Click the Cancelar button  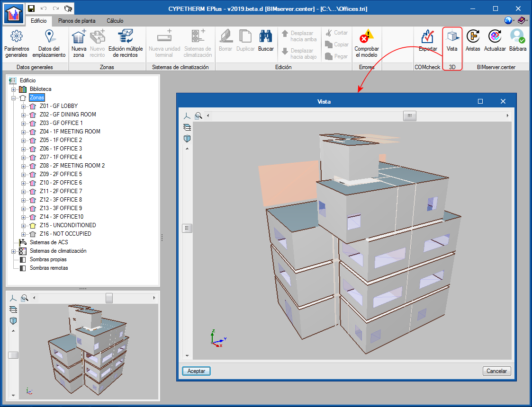[497, 371]
